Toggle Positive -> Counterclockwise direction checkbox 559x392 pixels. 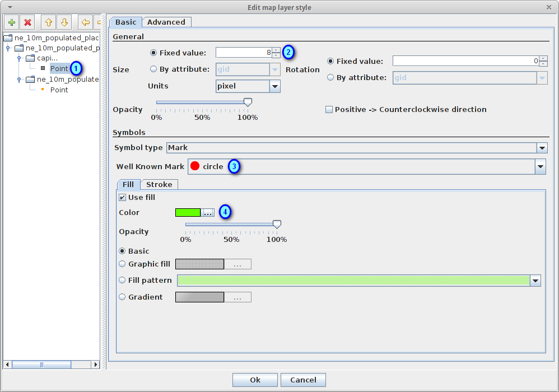(x=329, y=109)
